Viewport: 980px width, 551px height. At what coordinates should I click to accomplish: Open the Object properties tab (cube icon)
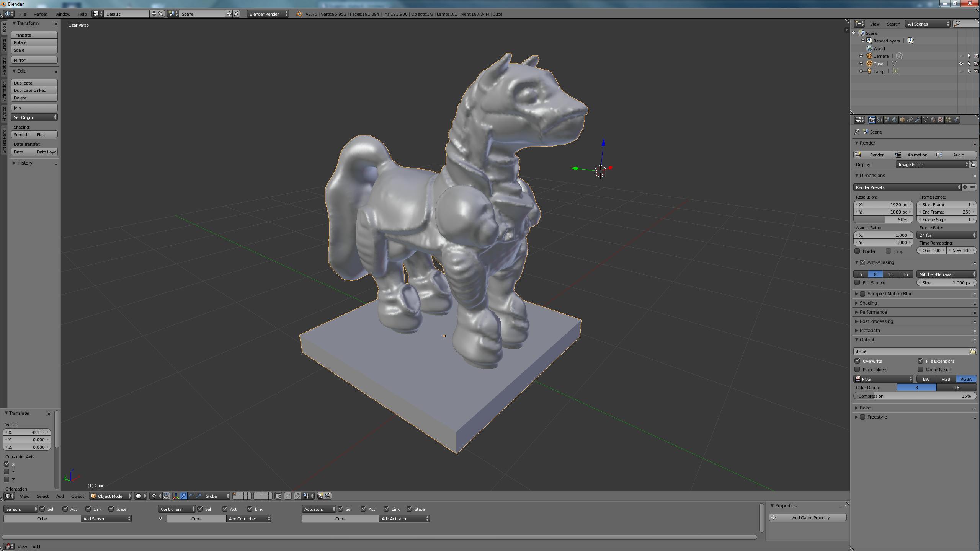(902, 120)
